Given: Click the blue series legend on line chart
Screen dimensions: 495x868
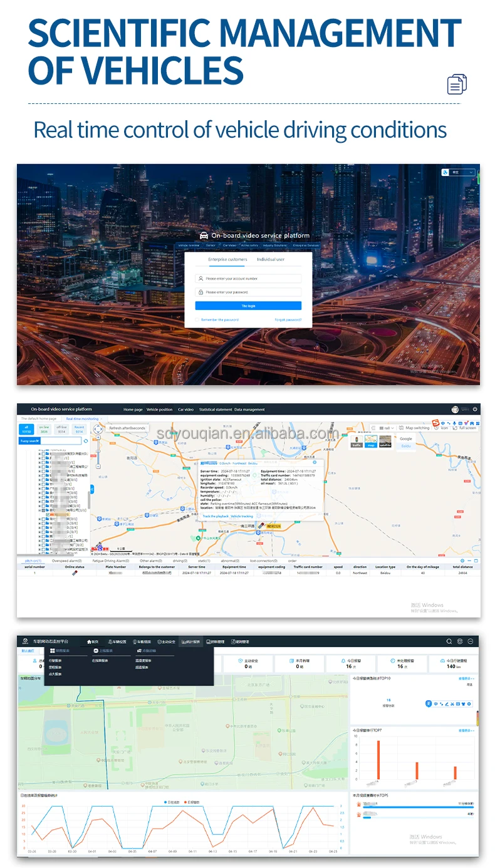Looking at the screenshot, I should coord(172,802).
